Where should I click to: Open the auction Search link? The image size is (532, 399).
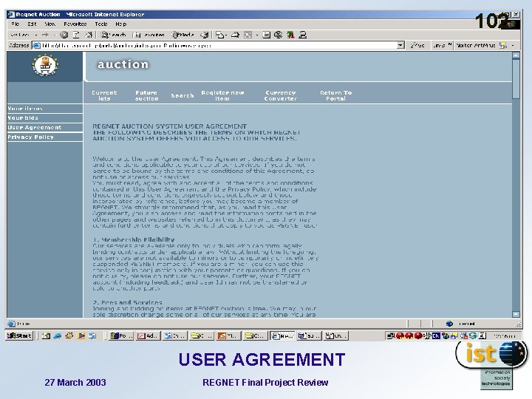[x=183, y=95]
